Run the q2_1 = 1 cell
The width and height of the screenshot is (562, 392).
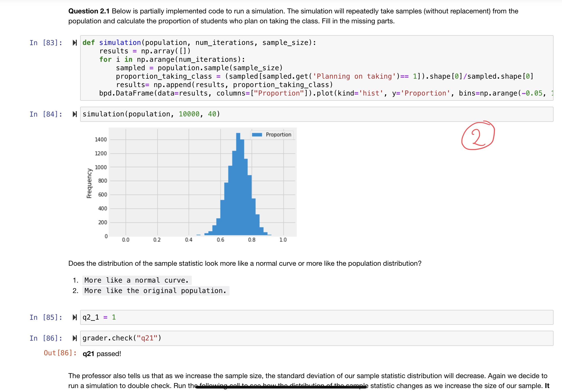point(75,317)
